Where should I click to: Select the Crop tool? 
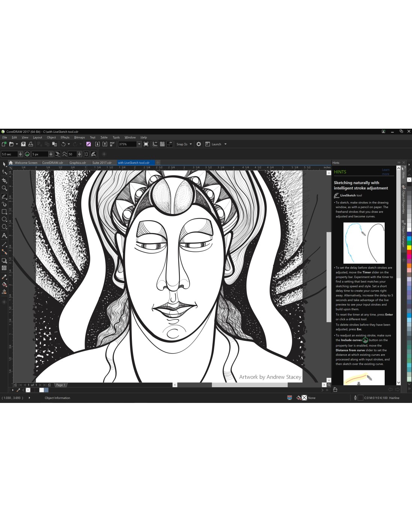tap(4, 180)
